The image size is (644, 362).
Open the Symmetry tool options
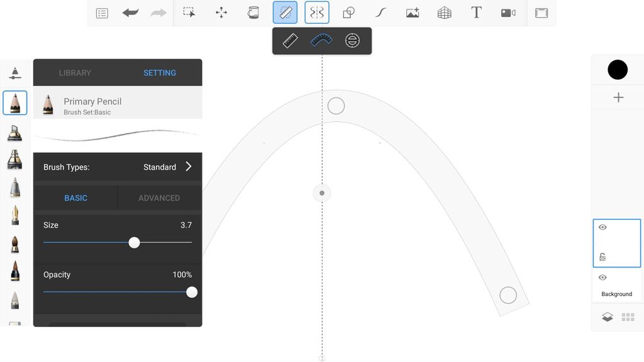click(x=316, y=12)
